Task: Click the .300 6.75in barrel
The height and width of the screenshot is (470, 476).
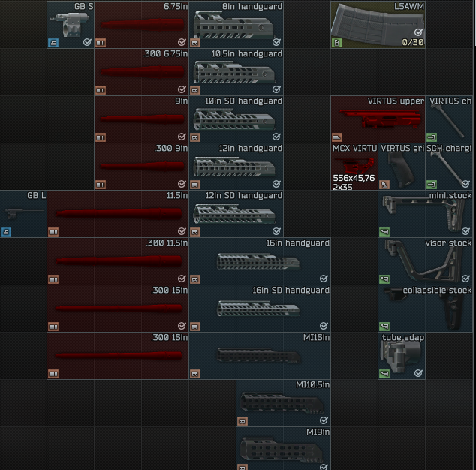Action: 141,71
